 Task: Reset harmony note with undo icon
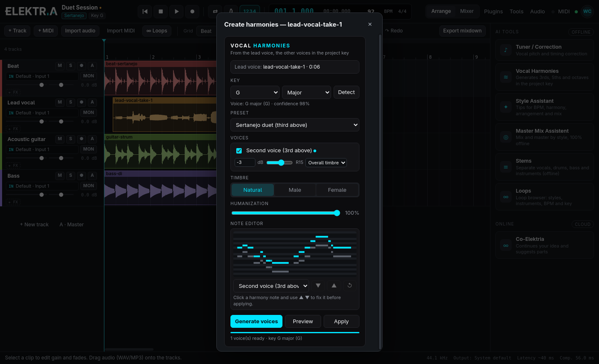pos(350,286)
